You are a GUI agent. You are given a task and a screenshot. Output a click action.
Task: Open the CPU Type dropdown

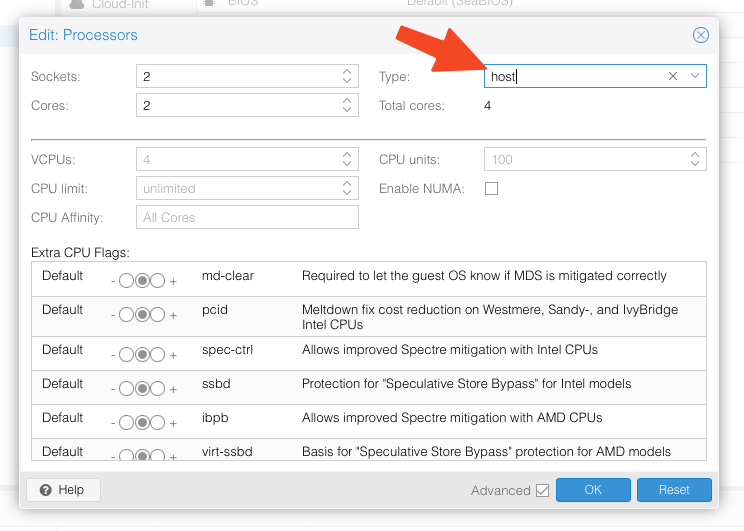[x=695, y=76]
